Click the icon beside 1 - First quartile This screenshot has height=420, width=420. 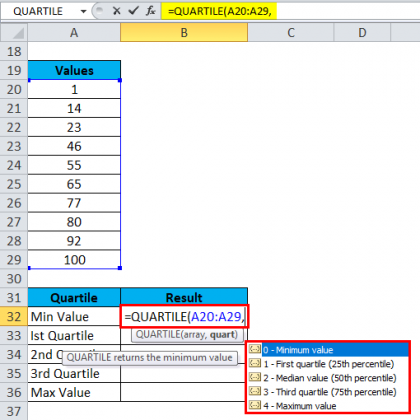click(x=255, y=363)
